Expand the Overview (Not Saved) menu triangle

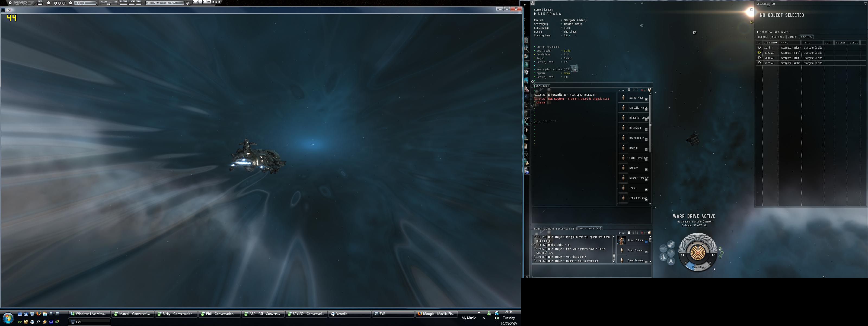[758, 32]
